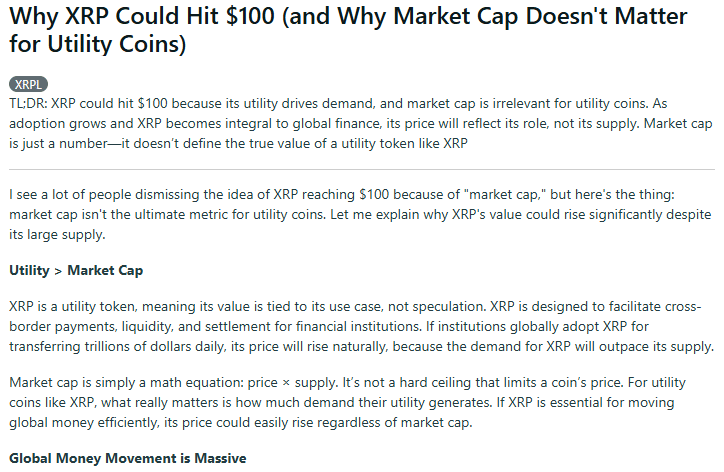Viewport: 724px width, 472px height.
Task: Click the text 'price × supply'
Action: (293, 383)
